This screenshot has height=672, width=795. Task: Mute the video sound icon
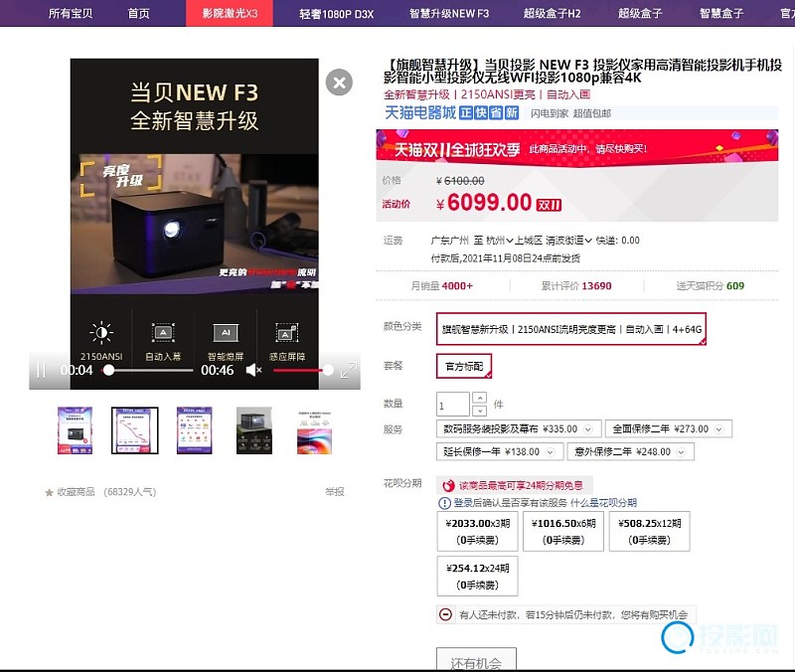pyautogui.click(x=253, y=370)
